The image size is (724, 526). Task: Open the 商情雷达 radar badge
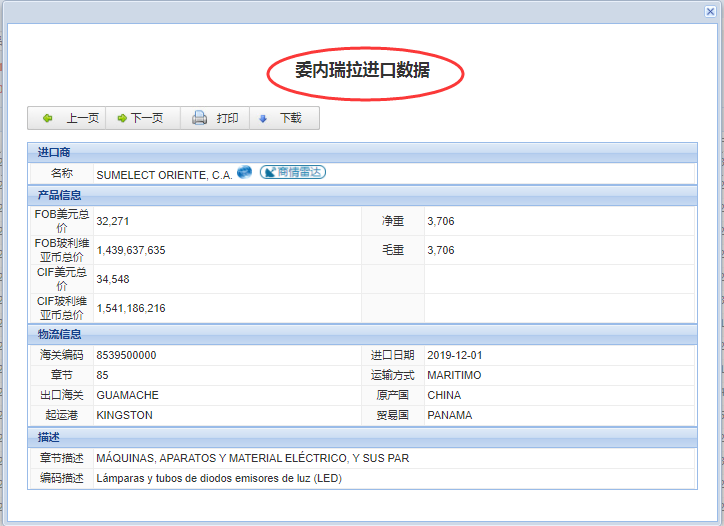(293, 173)
